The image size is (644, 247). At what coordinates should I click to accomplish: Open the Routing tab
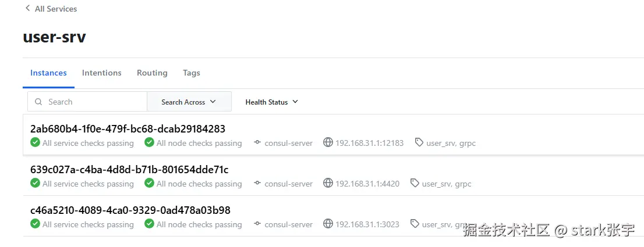pyautogui.click(x=152, y=73)
